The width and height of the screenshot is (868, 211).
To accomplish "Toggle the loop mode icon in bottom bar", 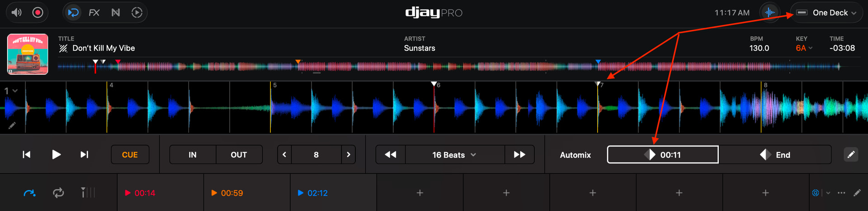I will 58,193.
